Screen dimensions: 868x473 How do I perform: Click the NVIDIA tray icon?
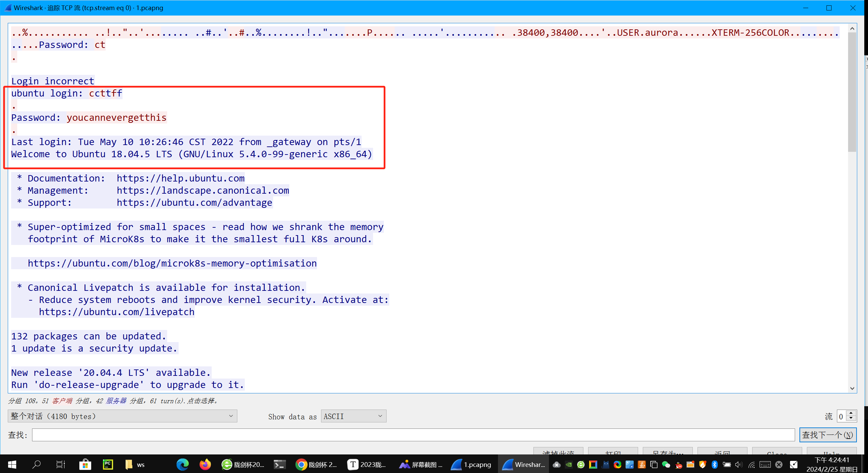point(569,465)
